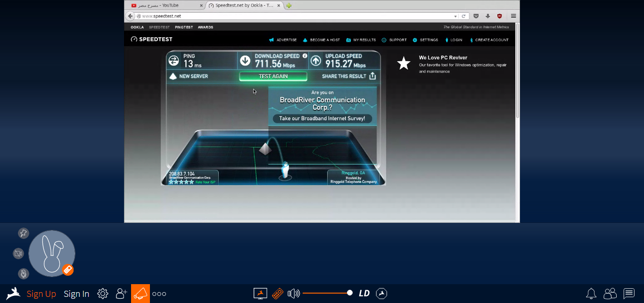Pin the bunny avatar bubble
This screenshot has height=303, width=644.
click(23, 233)
